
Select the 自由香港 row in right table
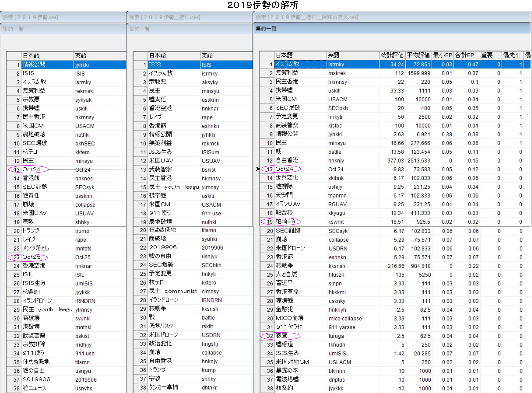pyautogui.click(x=287, y=160)
